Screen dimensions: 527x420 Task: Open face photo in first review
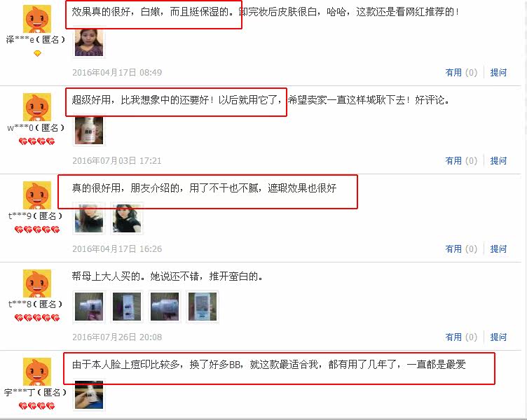point(89,42)
